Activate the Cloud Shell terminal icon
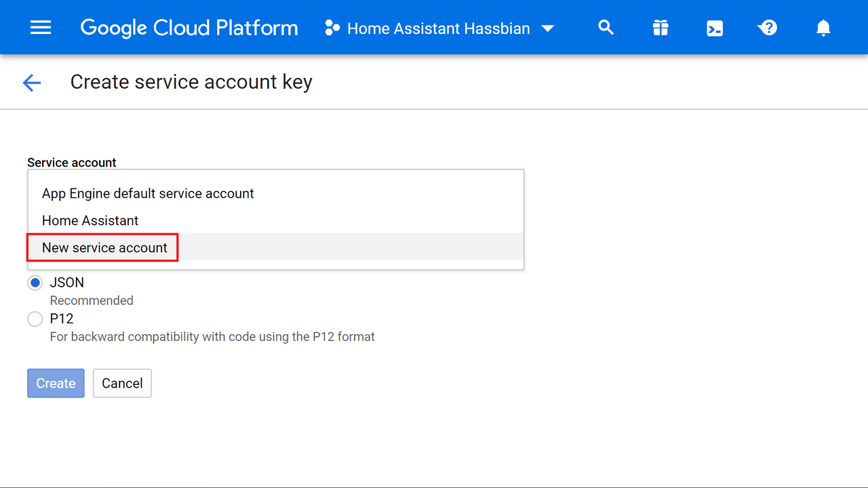The image size is (868, 488). [x=715, y=28]
